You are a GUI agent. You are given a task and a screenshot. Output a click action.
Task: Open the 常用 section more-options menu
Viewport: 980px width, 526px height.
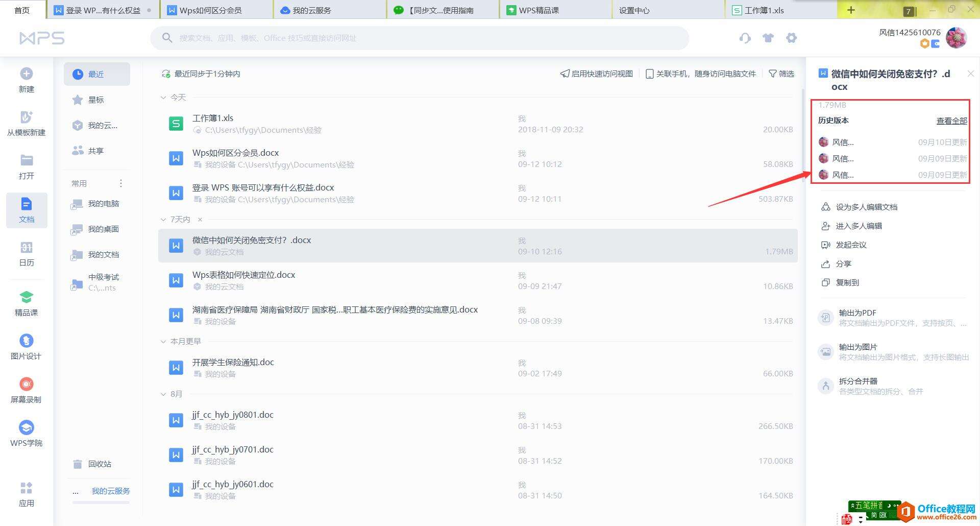(x=121, y=183)
